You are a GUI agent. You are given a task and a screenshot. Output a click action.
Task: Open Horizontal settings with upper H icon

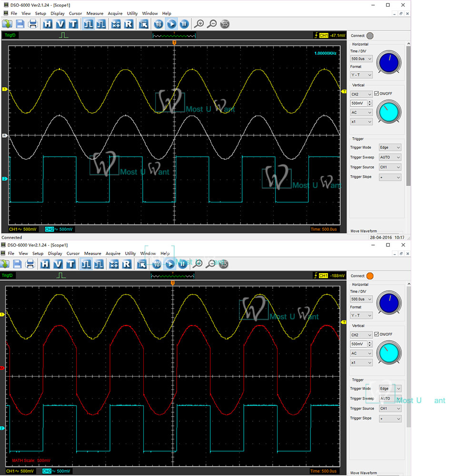pos(48,24)
